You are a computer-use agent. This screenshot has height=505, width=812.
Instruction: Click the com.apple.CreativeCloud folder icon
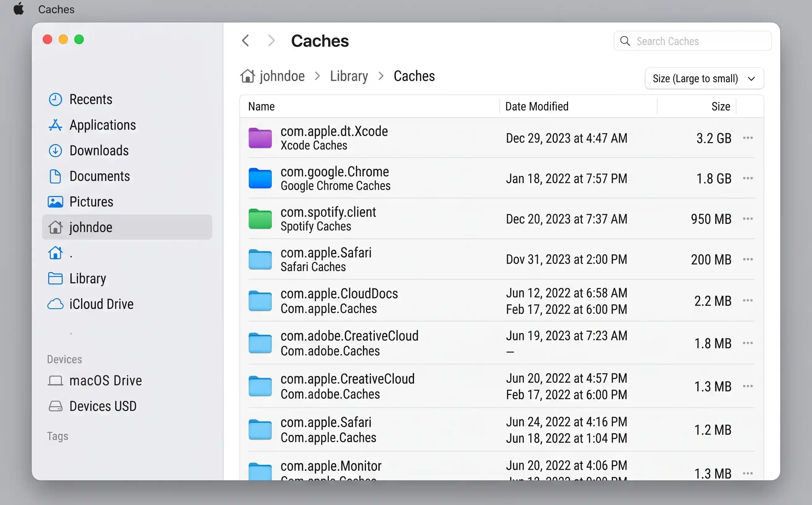click(260, 386)
